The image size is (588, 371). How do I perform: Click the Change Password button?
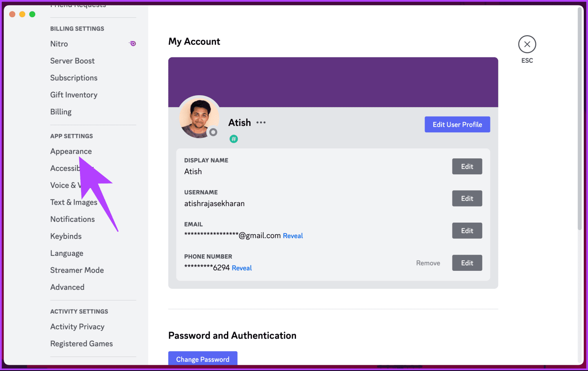point(203,359)
